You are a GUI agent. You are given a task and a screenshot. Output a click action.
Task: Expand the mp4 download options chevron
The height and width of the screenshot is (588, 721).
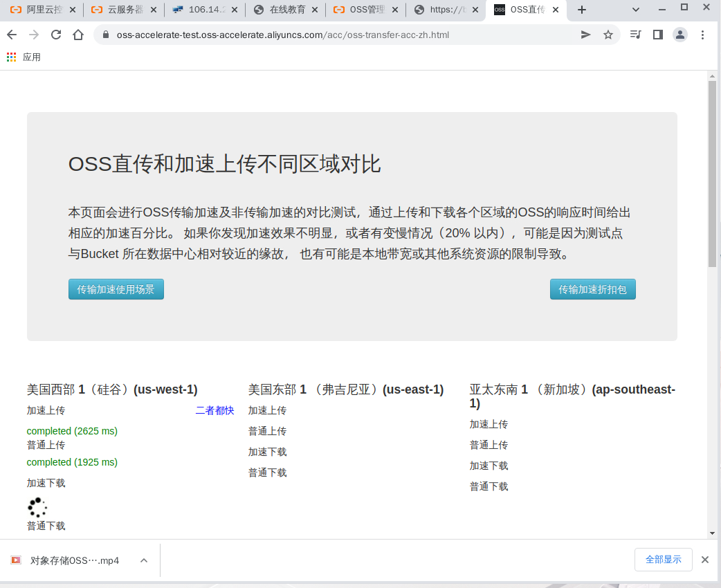[x=144, y=560]
